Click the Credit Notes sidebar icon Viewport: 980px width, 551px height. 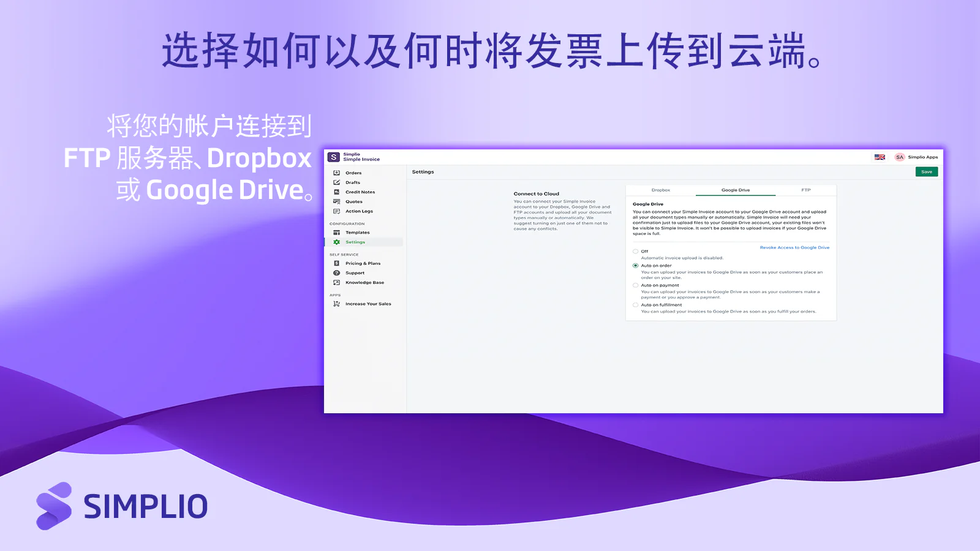[x=336, y=192]
